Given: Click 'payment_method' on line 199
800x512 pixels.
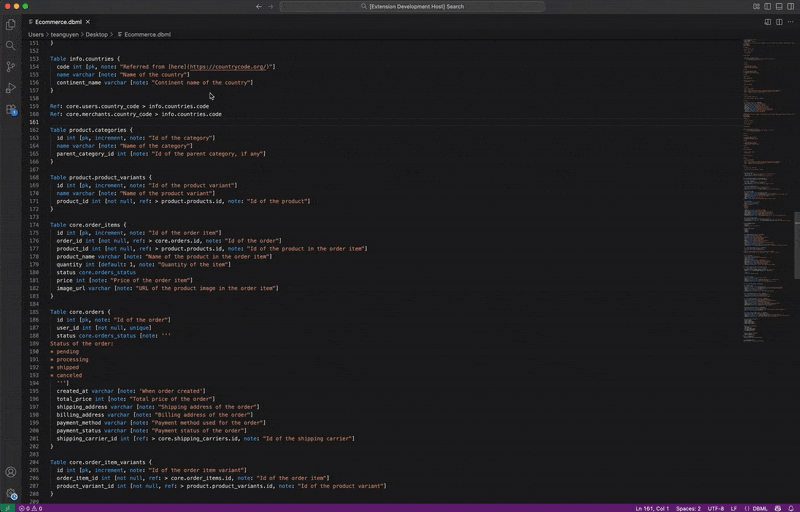Looking at the screenshot, I should (79, 423).
